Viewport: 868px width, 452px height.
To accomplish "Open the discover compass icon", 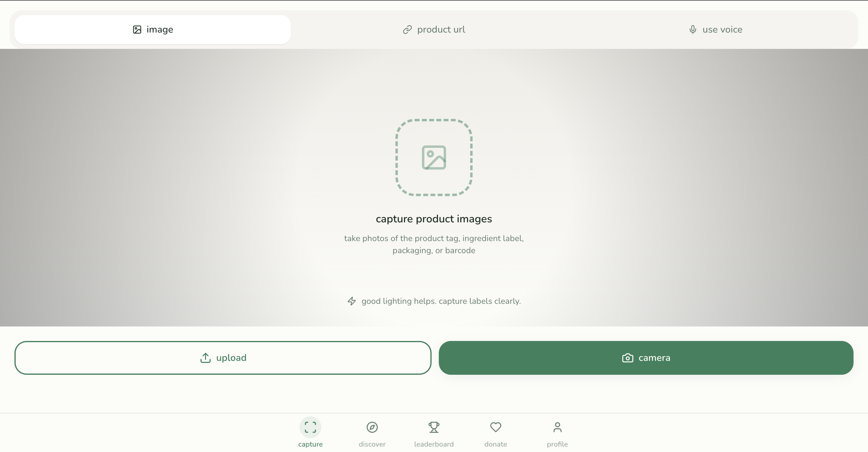I will tap(372, 427).
